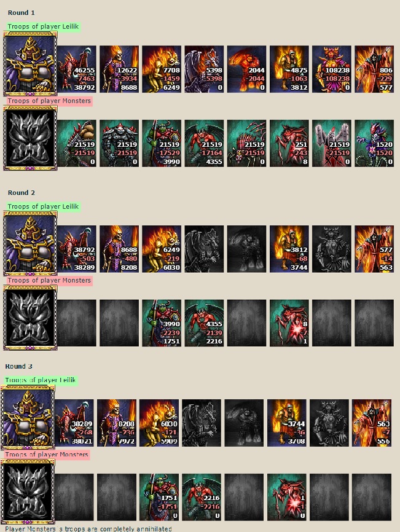Screen dimensions: 400x532
Task: Select Monsters unit showing 251 troops
Action: [289, 143]
